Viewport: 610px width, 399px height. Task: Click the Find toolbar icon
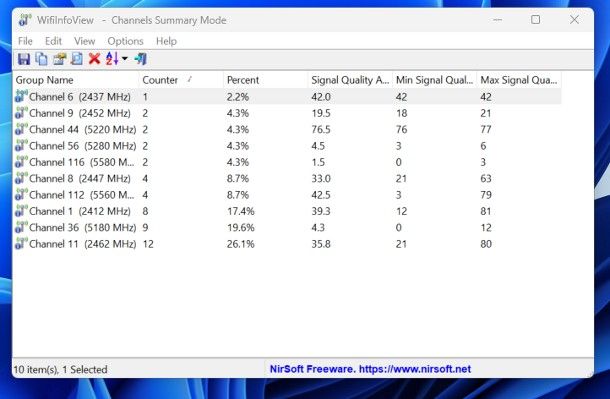pyautogui.click(x=77, y=59)
